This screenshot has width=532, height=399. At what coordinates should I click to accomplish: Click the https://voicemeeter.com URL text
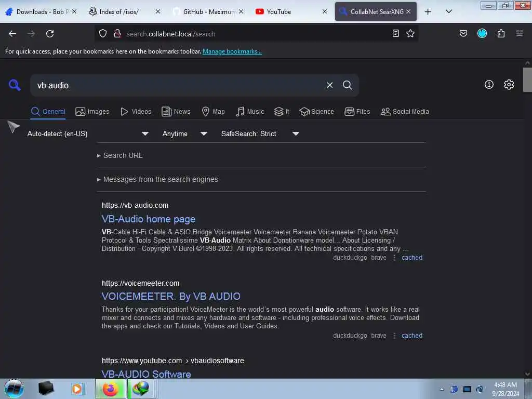[140, 283]
